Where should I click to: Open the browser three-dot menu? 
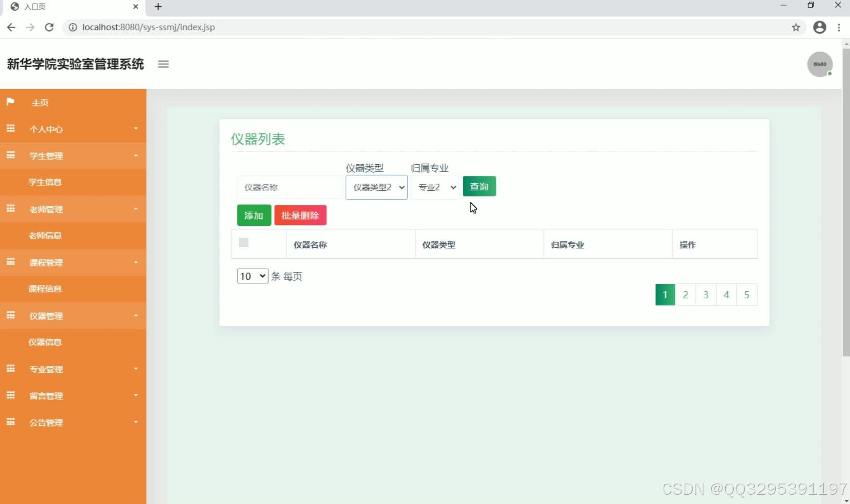click(x=839, y=27)
